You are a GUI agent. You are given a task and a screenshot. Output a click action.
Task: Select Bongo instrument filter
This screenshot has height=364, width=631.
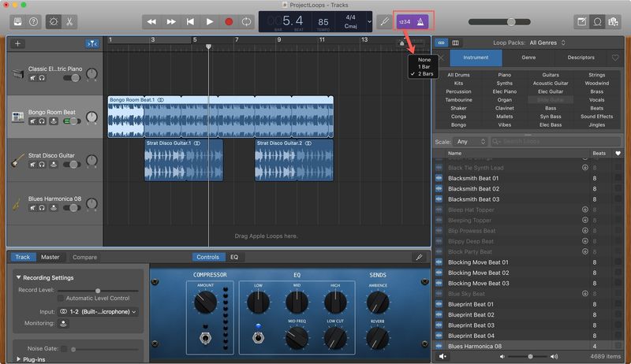(458, 125)
